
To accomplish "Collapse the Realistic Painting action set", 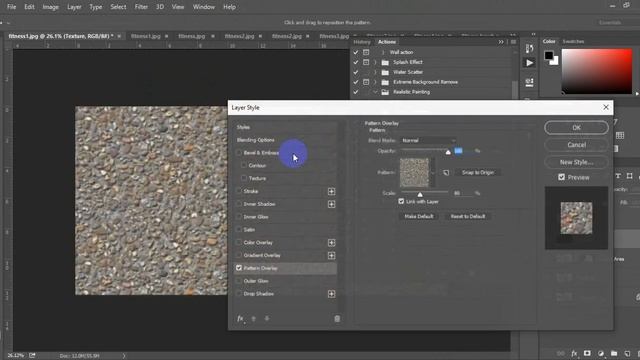I will [x=375, y=92].
